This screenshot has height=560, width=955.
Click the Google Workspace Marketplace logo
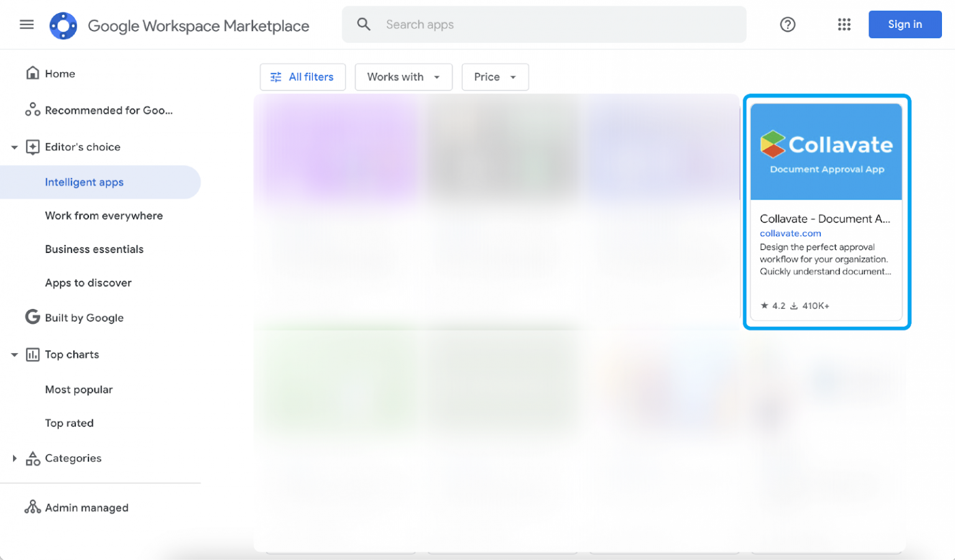(x=63, y=24)
